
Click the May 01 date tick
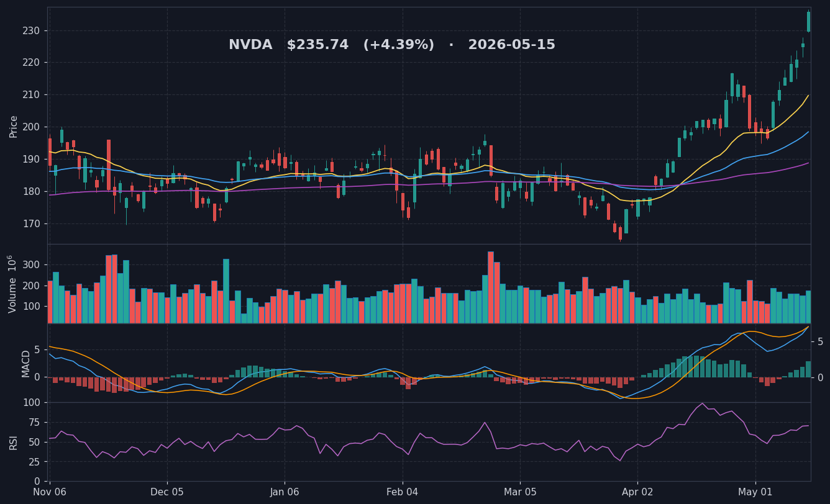(755, 492)
